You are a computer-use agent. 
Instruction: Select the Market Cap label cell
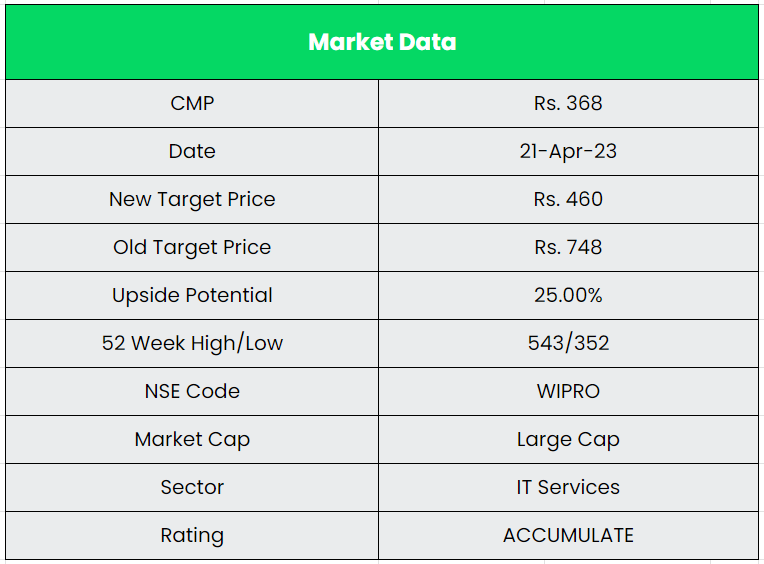pos(192,439)
